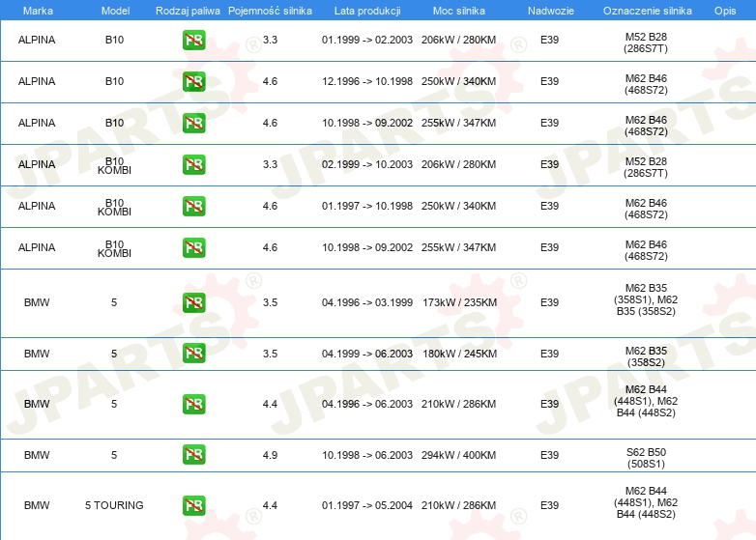Select date cell 01.1999 -> 02.2003

pyautogui.click(x=367, y=40)
